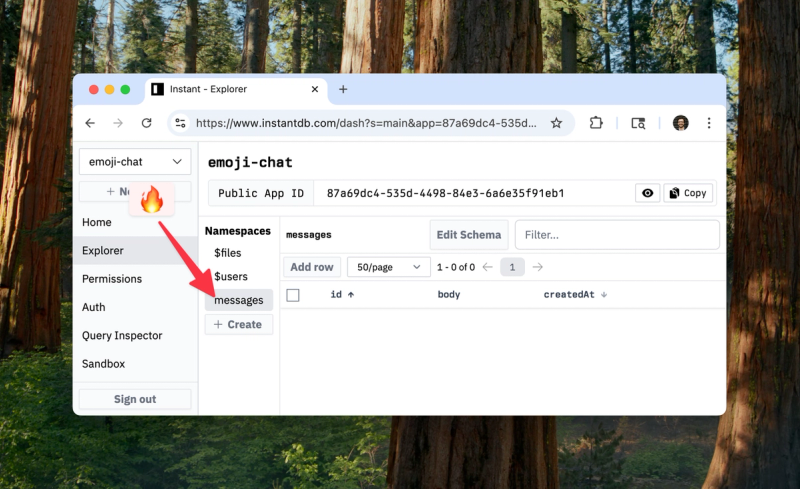Bookmark this page with the star icon
The image size is (800, 489).
pos(556,123)
